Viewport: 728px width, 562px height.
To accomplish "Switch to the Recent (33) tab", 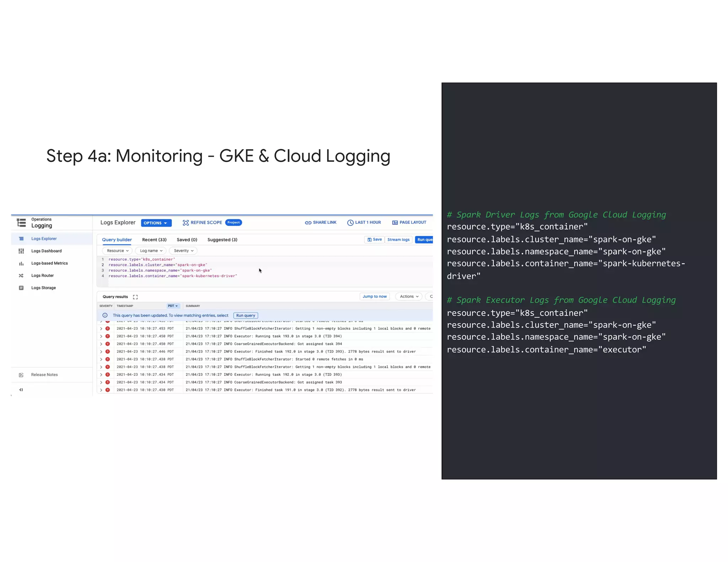I will pos(154,240).
